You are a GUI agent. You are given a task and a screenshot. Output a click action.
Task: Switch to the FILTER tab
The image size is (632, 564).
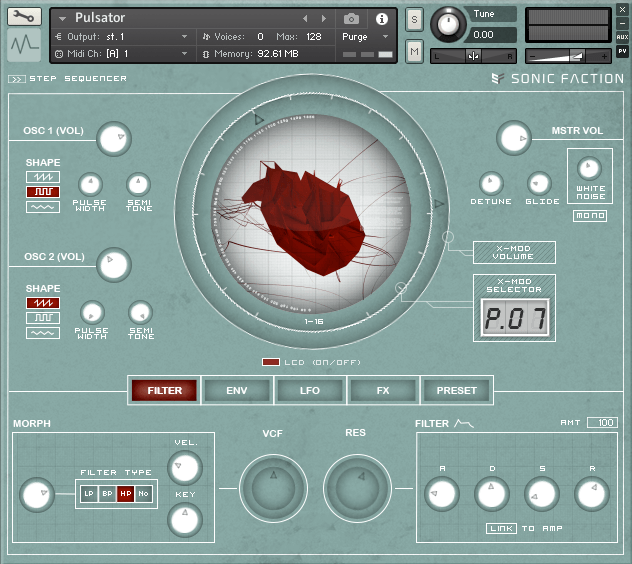point(164,390)
